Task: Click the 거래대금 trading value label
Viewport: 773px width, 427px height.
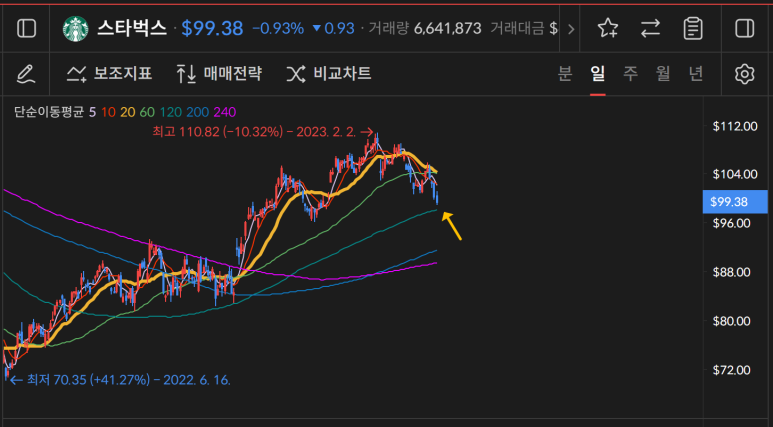Action: 517,29
